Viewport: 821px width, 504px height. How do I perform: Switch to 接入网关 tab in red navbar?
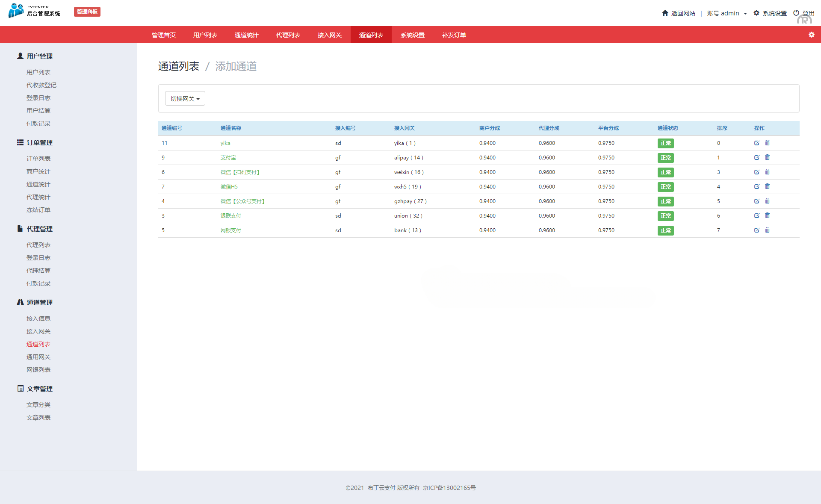click(x=329, y=35)
